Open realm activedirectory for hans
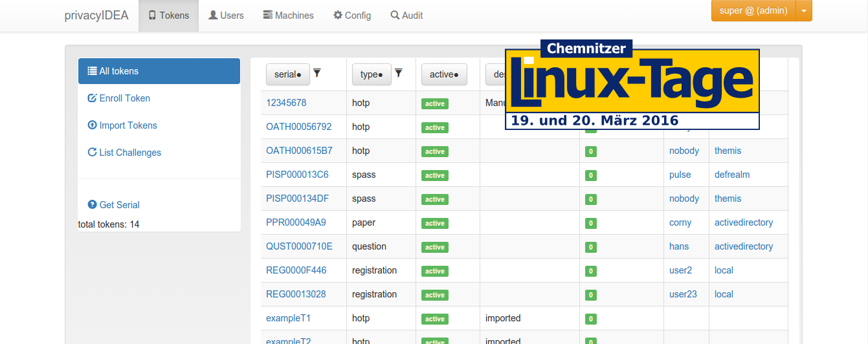 744,246
